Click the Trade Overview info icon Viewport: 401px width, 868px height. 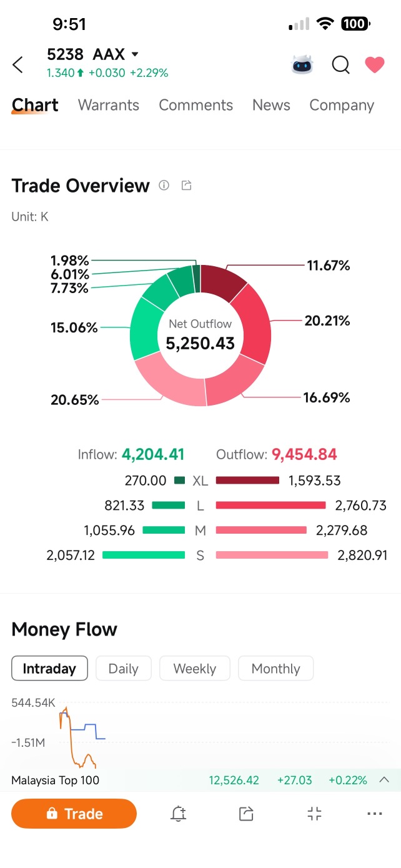164,186
